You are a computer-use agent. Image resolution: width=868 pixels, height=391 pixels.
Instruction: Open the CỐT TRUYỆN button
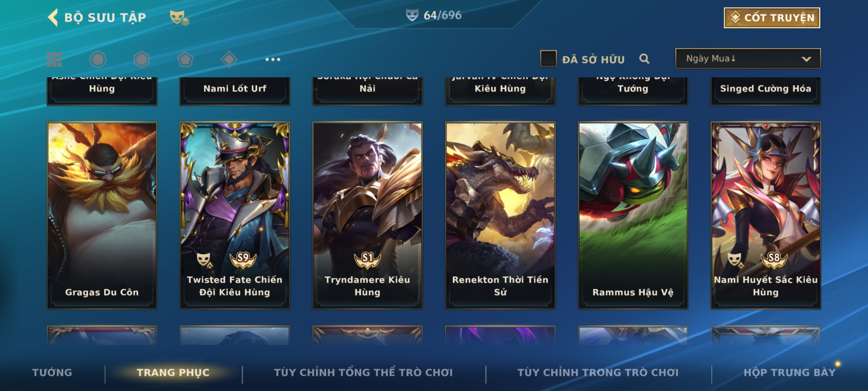coord(772,18)
